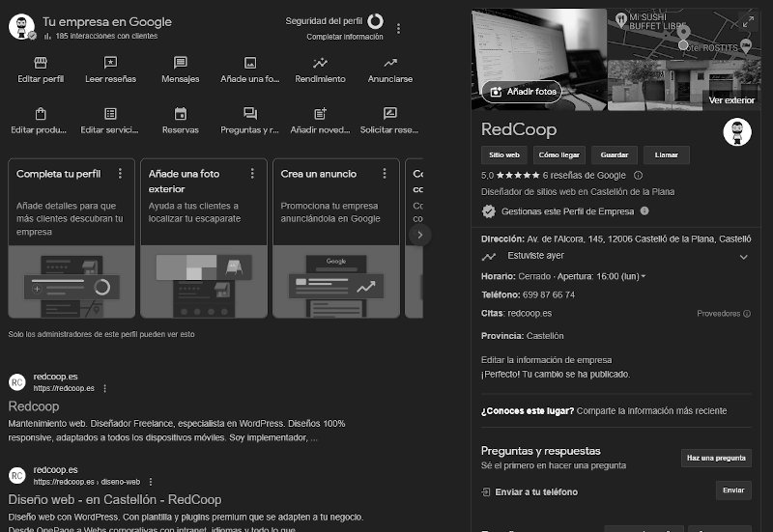Expand the Horario opening hours dropdown

coord(644,277)
